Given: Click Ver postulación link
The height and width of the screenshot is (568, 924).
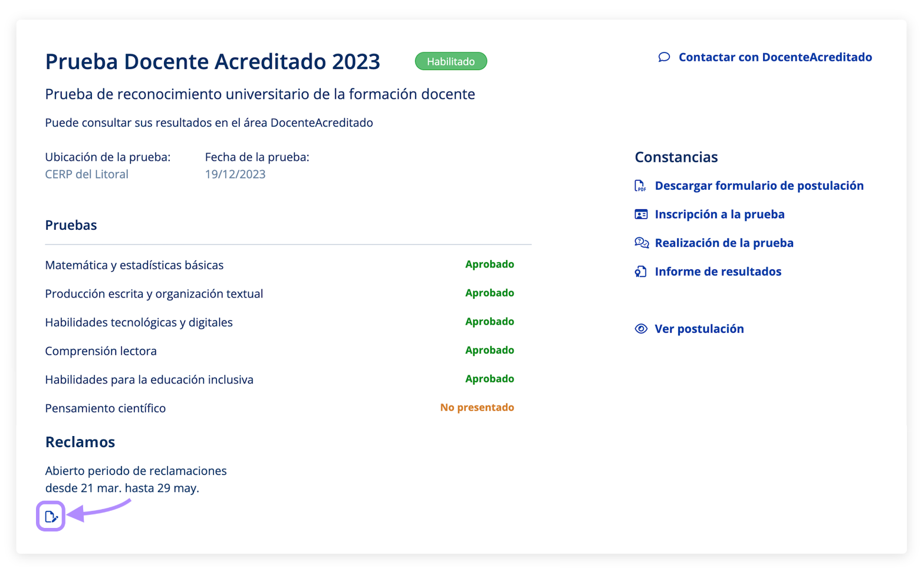Looking at the screenshot, I should pyautogui.click(x=699, y=329).
